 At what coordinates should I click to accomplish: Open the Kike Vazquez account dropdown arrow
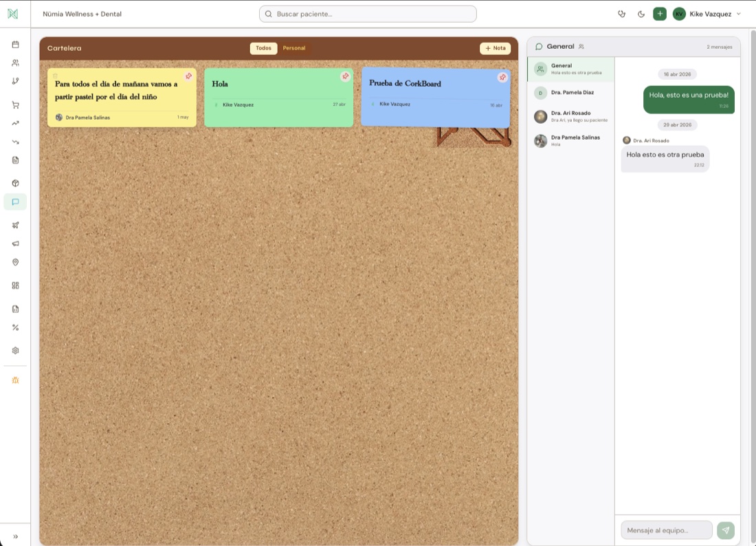coord(739,14)
